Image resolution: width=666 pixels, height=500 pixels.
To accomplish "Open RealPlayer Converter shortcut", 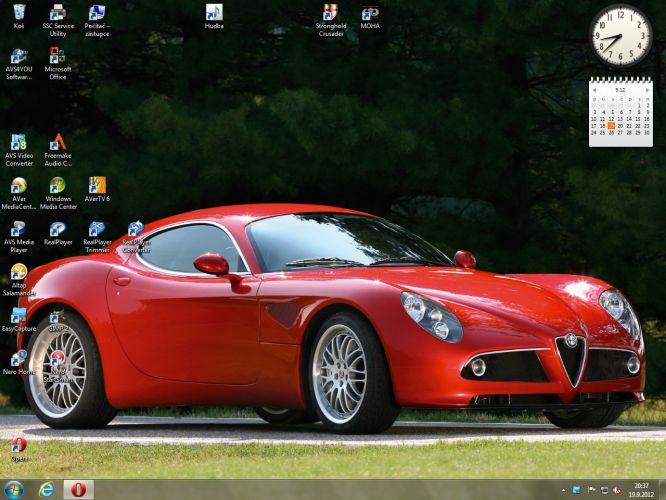I will pos(136,237).
